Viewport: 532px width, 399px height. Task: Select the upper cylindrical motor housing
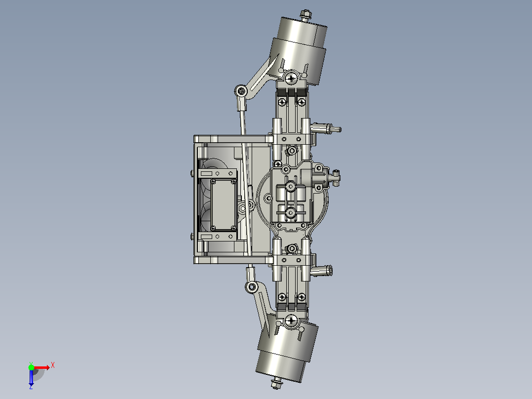(299, 50)
